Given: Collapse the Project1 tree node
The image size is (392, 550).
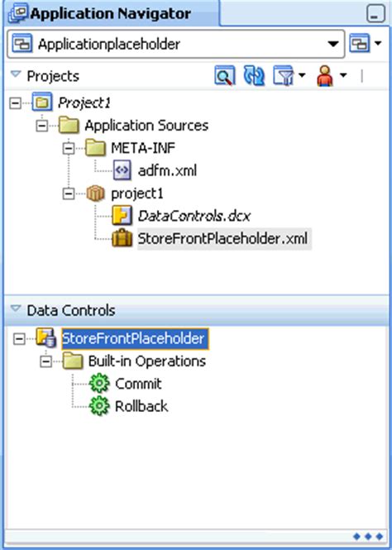Looking at the screenshot, I should [x=15, y=103].
